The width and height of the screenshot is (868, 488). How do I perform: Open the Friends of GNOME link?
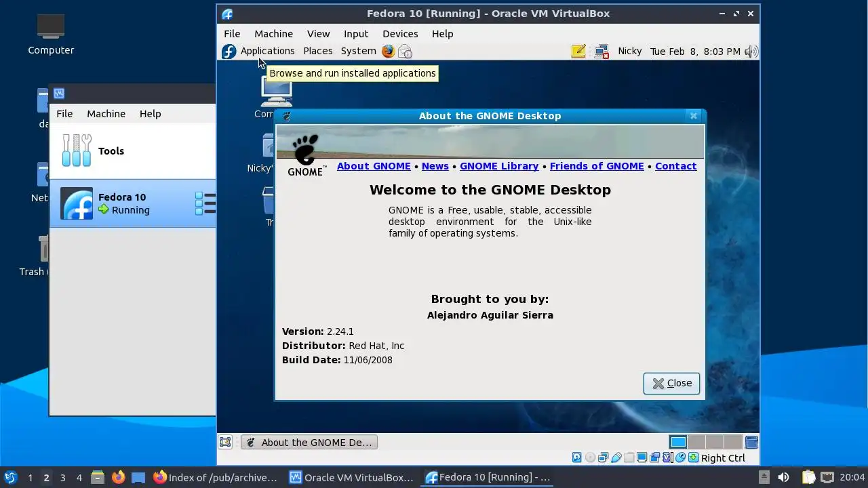point(597,165)
